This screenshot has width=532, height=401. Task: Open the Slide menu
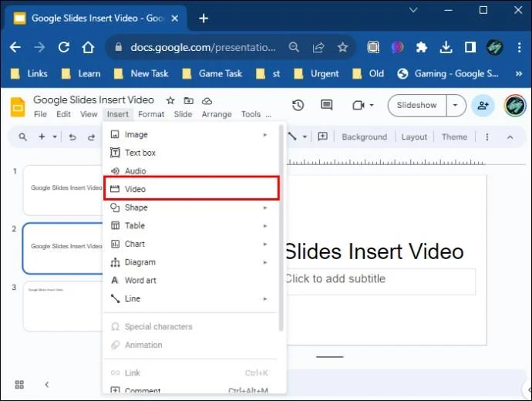(183, 114)
